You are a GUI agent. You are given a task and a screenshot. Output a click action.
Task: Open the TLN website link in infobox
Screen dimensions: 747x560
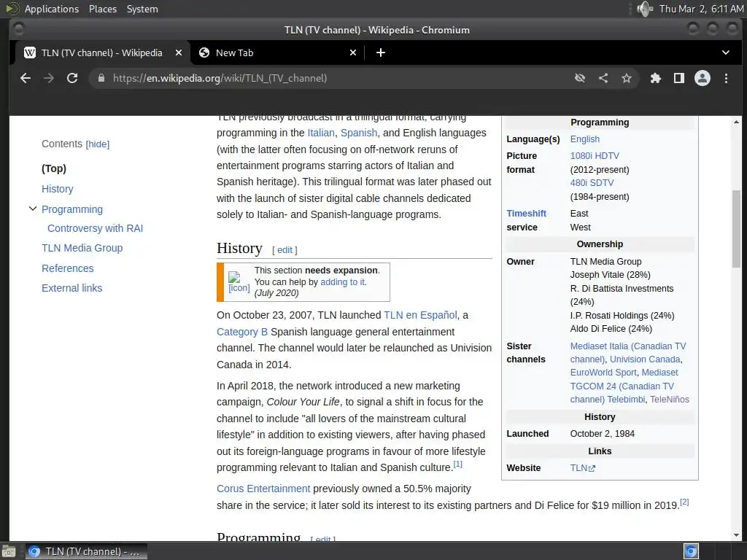(x=578, y=468)
